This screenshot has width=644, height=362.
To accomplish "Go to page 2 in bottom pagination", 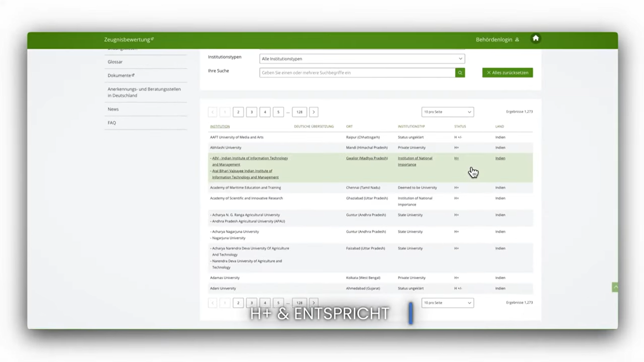I will [x=238, y=303].
